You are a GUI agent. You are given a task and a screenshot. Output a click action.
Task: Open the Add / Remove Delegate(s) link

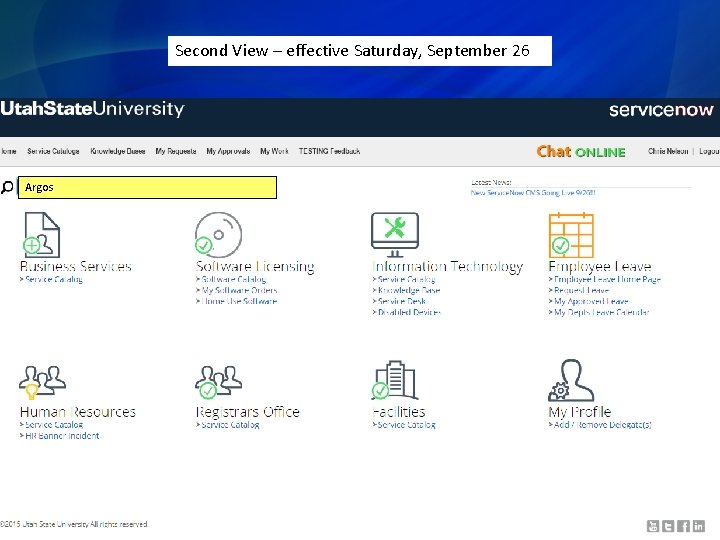coord(602,425)
